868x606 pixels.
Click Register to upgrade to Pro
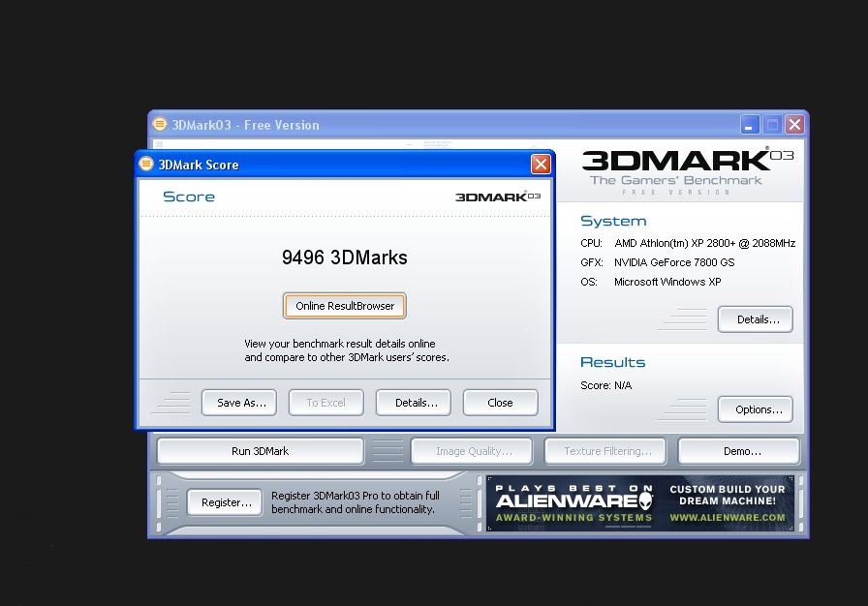225,502
